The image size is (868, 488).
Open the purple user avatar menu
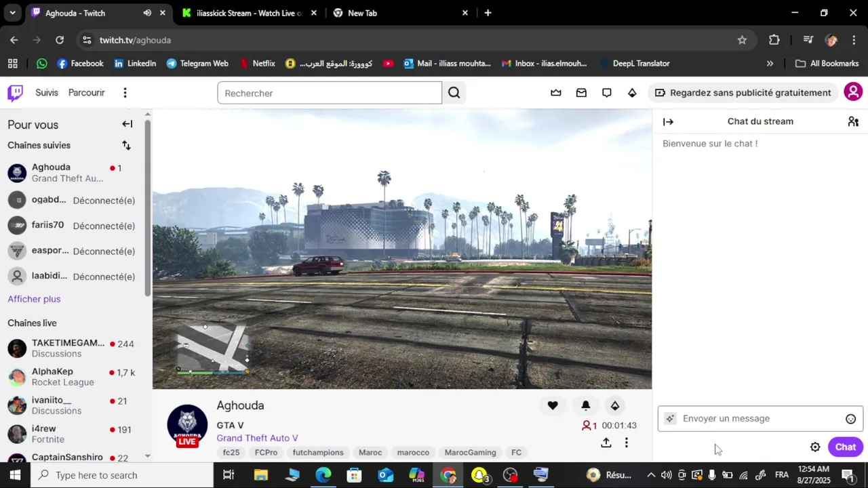pyautogui.click(x=853, y=92)
